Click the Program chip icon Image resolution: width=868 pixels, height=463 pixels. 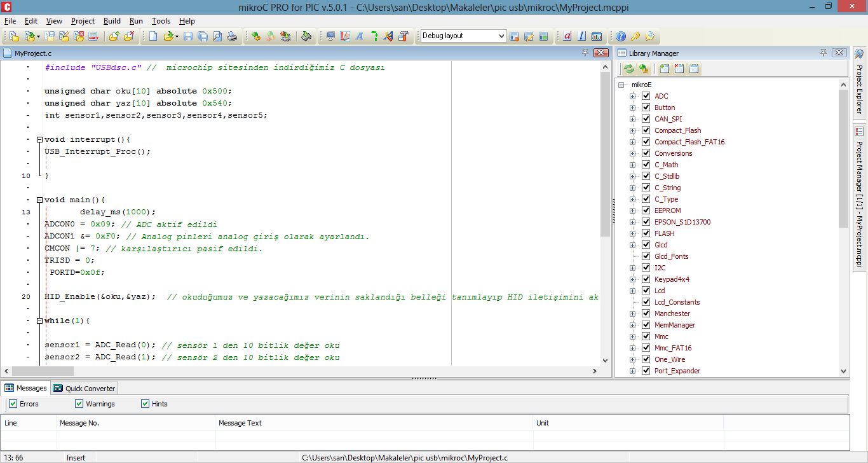(x=306, y=36)
